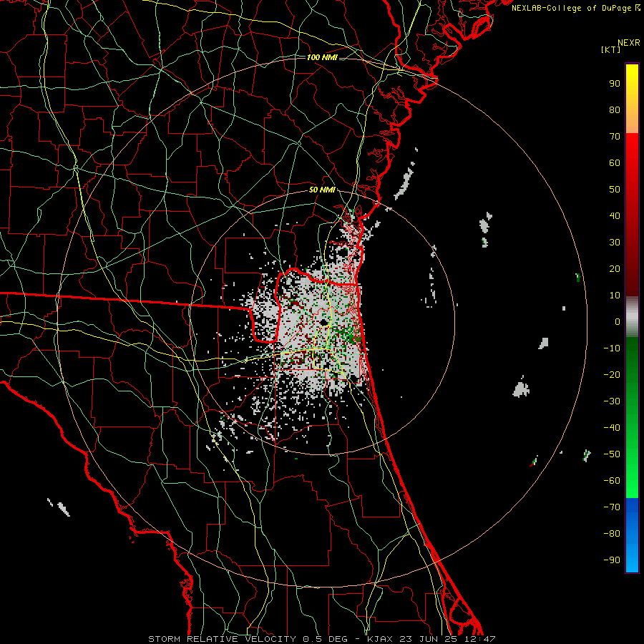Viewport: 644px width, 644px height.
Task: Click the -30 velocity scale label
Action: coord(612,401)
